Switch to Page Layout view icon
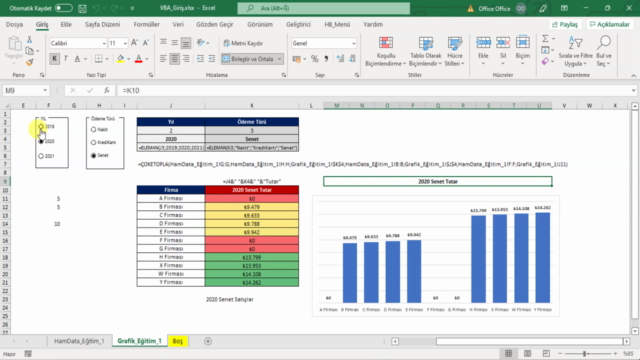The height and width of the screenshot is (360, 640). click(527, 353)
